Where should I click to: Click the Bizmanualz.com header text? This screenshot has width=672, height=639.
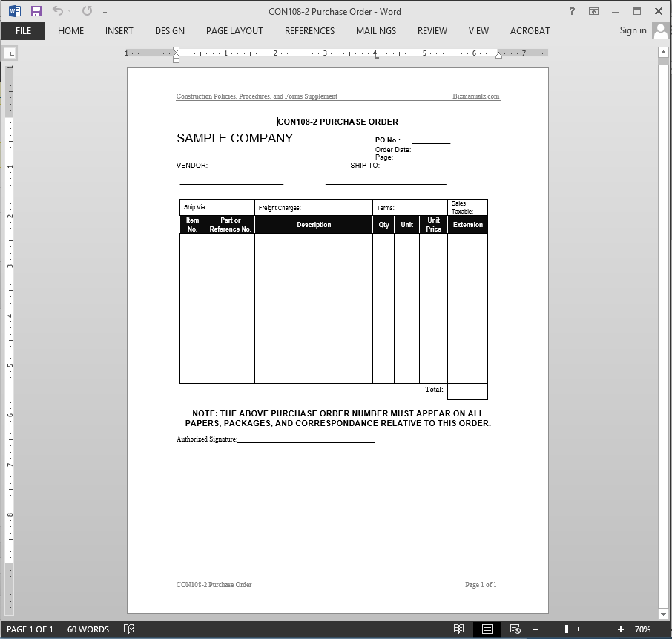point(475,96)
